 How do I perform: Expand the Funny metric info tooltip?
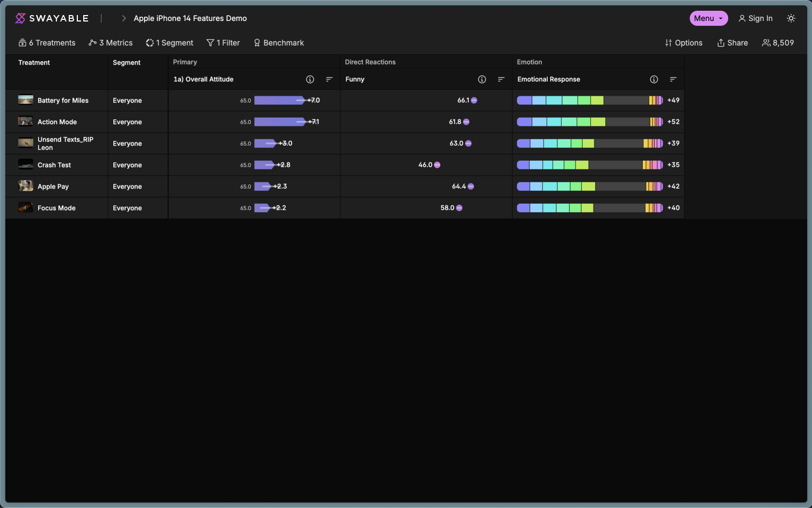(482, 79)
